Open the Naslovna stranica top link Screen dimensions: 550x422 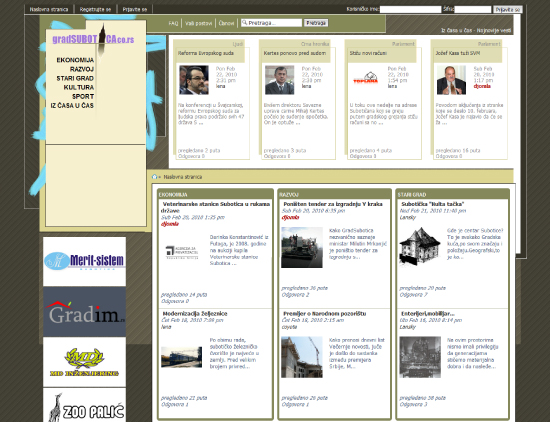pyautogui.click(x=49, y=9)
